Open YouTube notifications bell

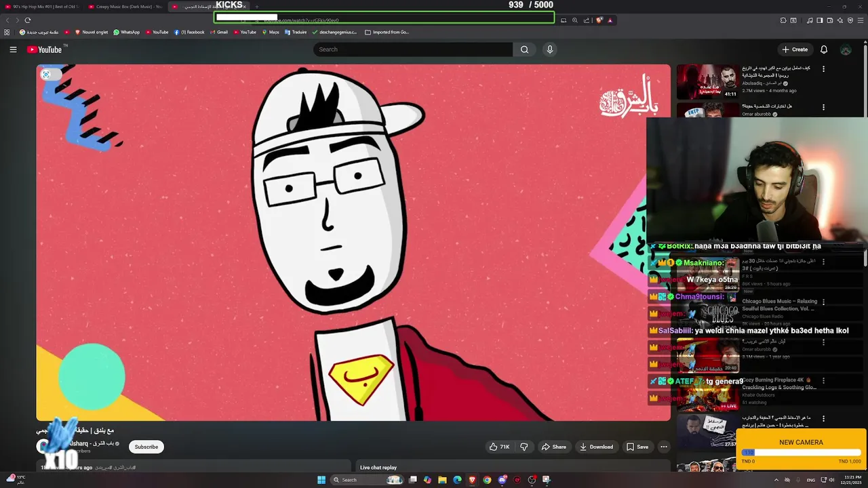[x=824, y=49]
